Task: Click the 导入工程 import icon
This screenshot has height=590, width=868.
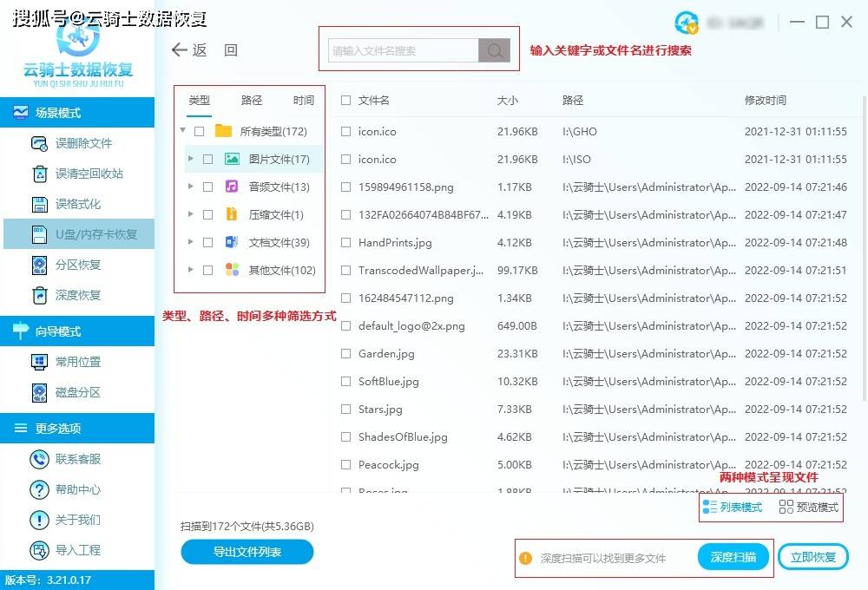Action: [39, 550]
